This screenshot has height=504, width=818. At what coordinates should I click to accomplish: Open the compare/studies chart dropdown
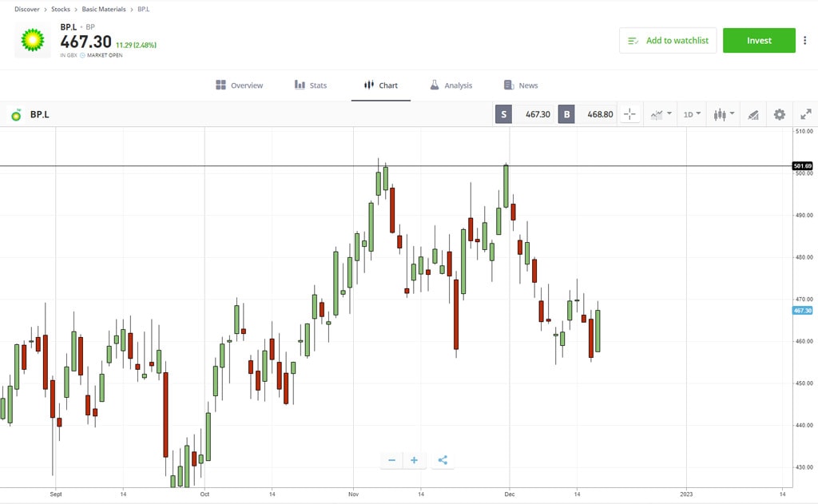pos(661,114)
